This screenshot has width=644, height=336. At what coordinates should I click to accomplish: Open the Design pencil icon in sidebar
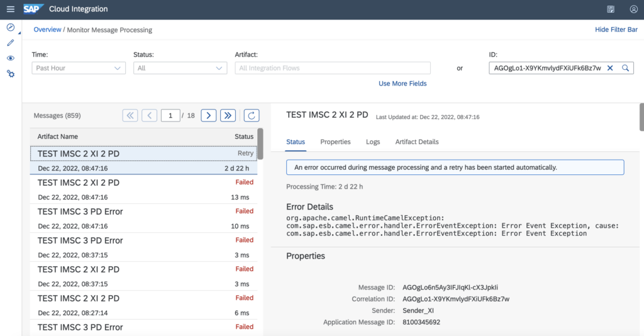pos(11,43)
